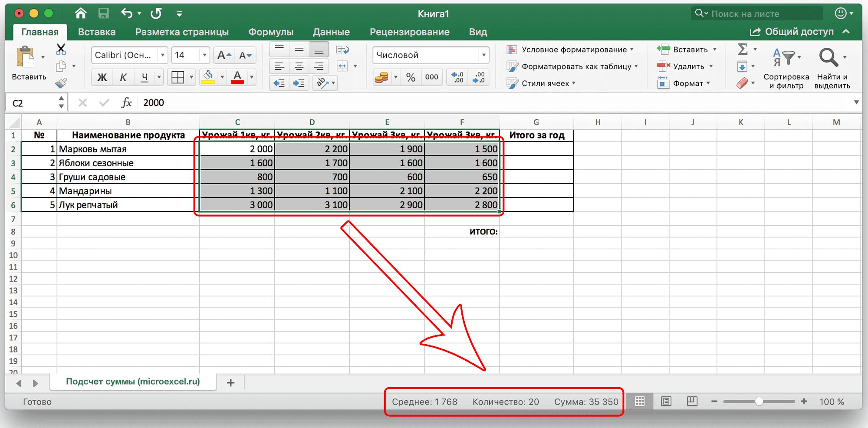Click the AutoSum (Σ) icon
This screenshot has height=428, width=868.
point(744,49)
